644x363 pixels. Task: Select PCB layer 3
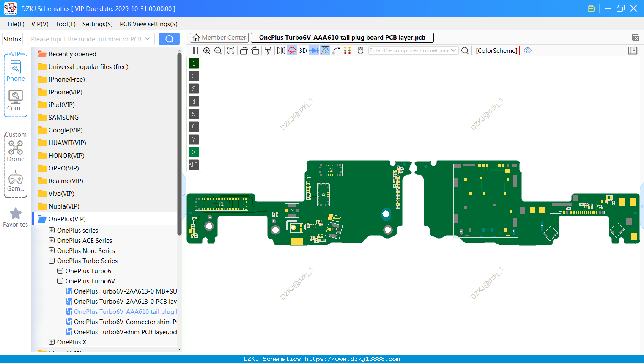(194, 89)
